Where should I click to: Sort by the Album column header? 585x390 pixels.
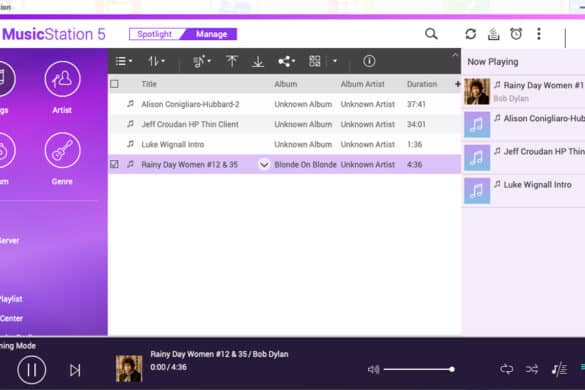coord(286,84)
